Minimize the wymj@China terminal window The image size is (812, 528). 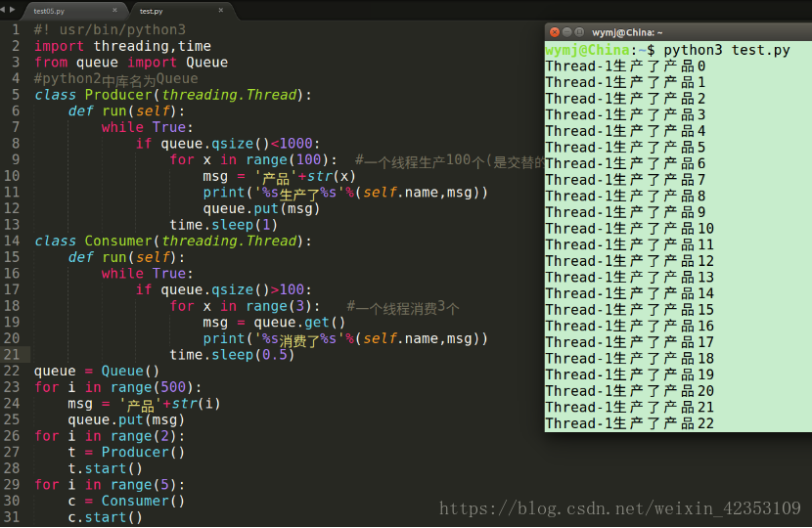coord(567,32)
